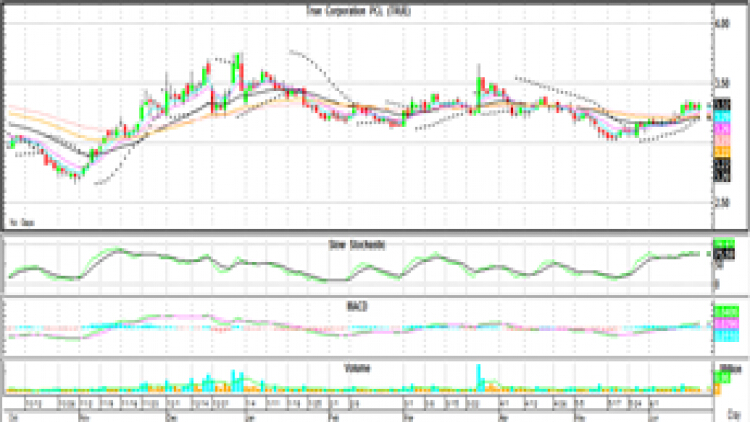Click the green Slow Stochastic value tag
Viewport: 750px width, 422px height.
(x=724, y=244)
